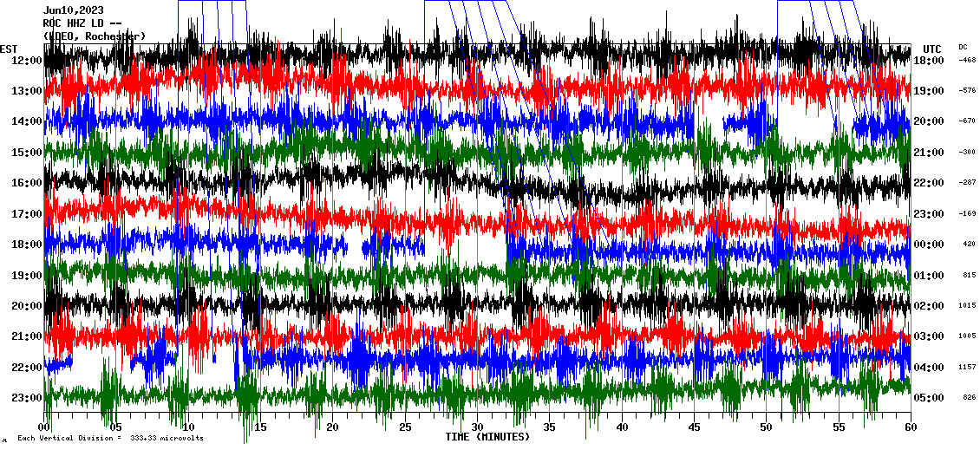Select the 05:00 UTC row label

(x=929, y=398)
